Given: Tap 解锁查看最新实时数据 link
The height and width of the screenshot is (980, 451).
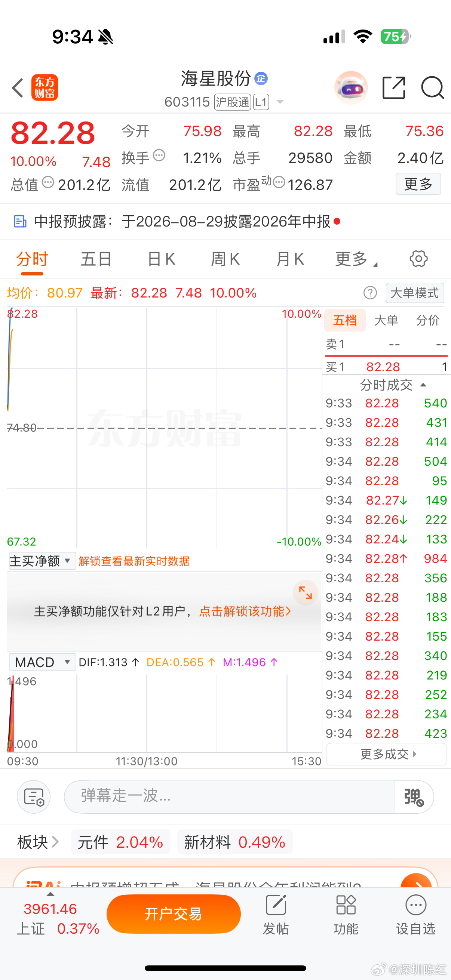Looking at the screenshot, I should 134,561.
